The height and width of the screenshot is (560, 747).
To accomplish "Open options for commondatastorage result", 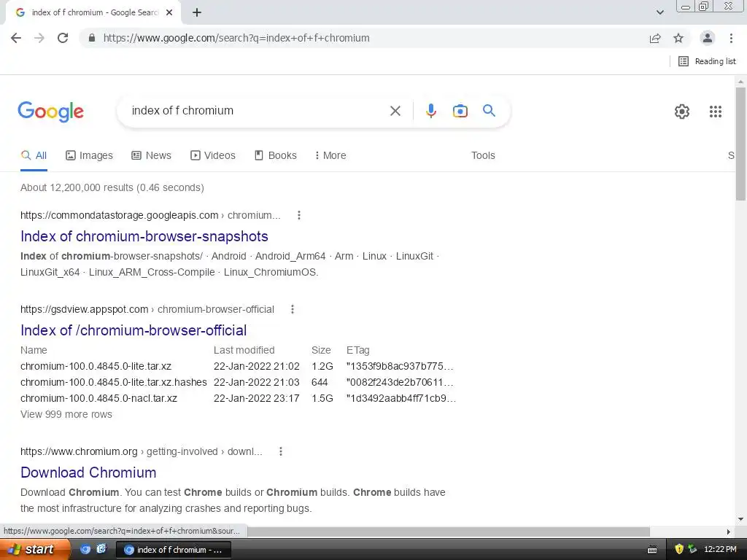I will click(x=298, y=215).
